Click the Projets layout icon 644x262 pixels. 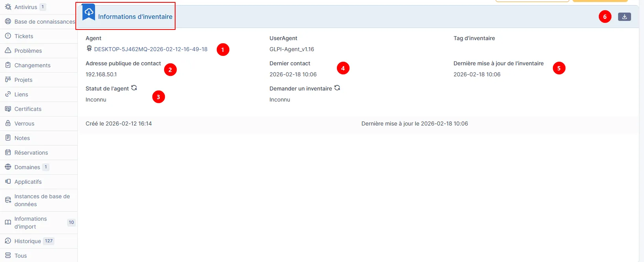[8, 80]
